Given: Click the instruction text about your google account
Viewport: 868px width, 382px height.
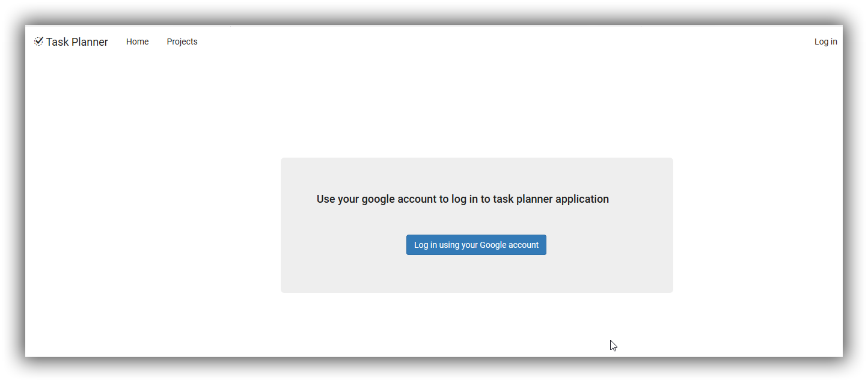Looking at the screenshot, I should (463, 199).
